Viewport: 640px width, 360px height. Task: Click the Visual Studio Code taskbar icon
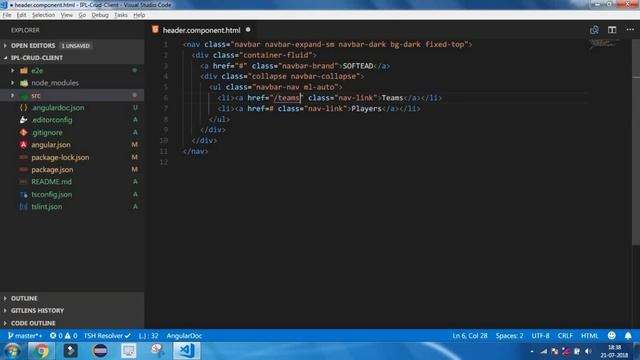point(187,351)
